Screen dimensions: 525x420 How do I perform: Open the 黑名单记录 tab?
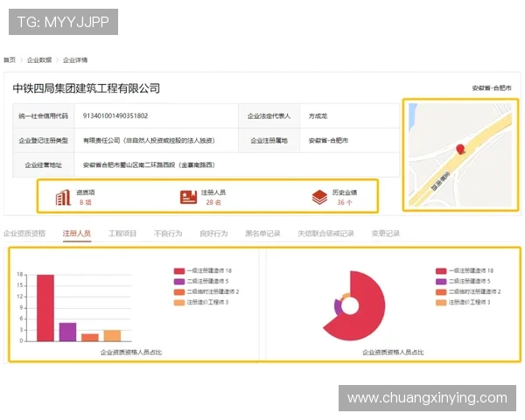pos(262,234)
